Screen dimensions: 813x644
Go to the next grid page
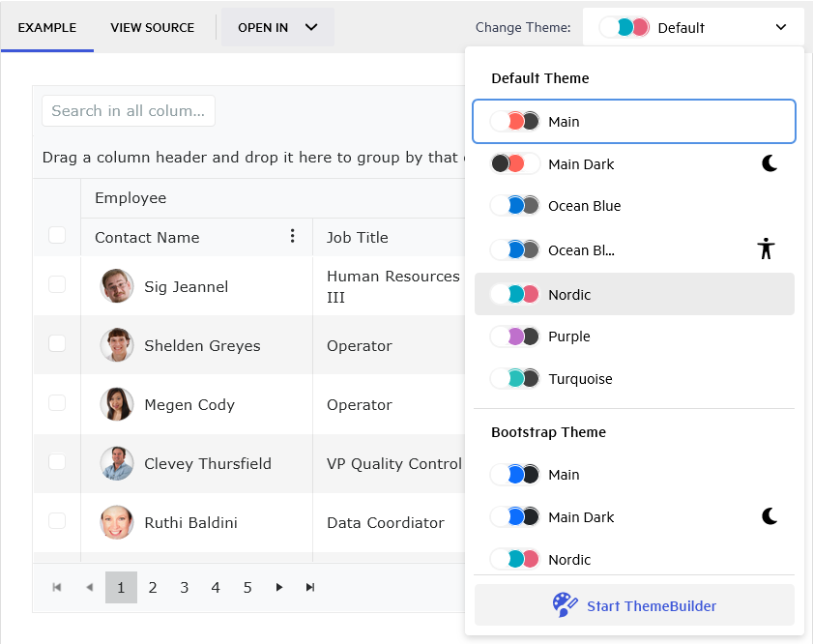(x=279, y=587)
